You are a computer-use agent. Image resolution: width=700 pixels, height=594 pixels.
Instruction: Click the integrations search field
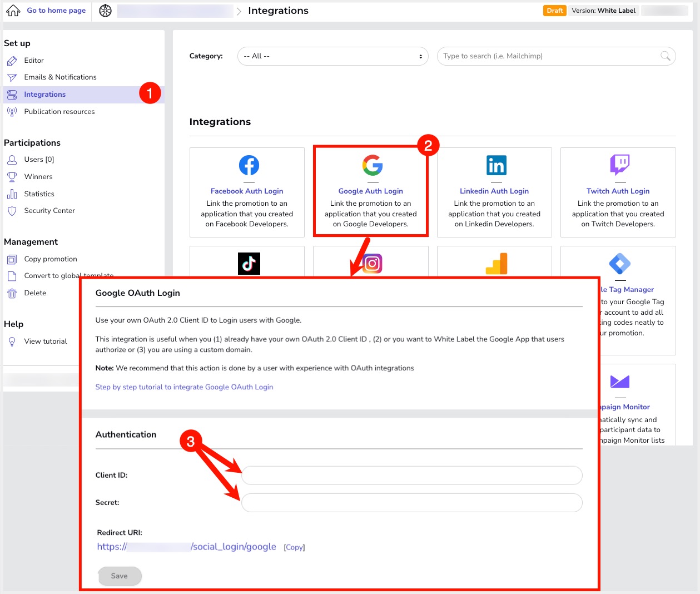(556, 56)
